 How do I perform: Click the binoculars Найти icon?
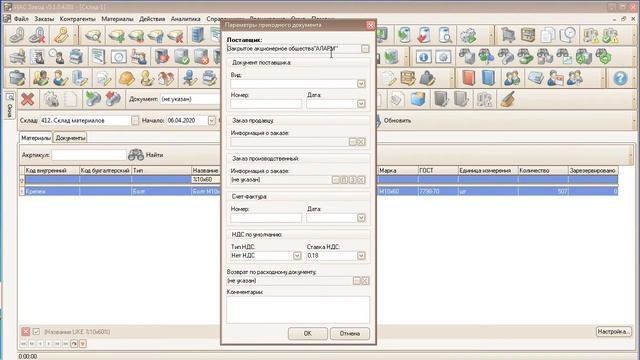tap(136, 155)
